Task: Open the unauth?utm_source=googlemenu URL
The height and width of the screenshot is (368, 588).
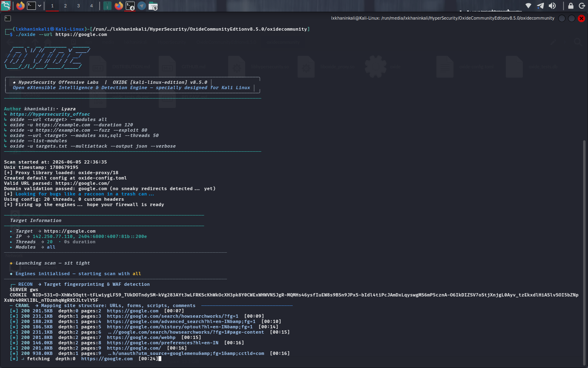Action: (186, 354)
